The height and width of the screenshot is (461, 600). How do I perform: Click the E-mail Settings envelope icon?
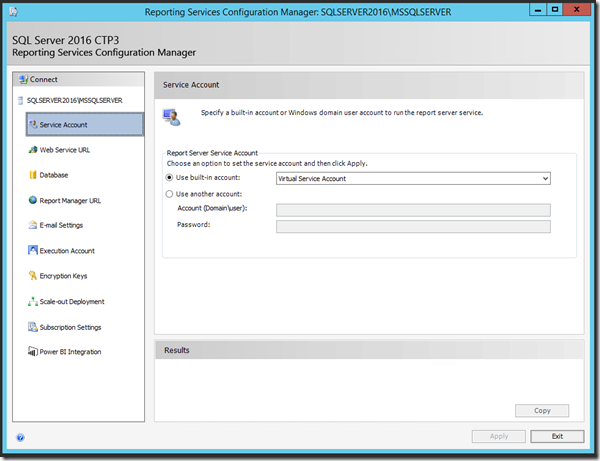32,225
